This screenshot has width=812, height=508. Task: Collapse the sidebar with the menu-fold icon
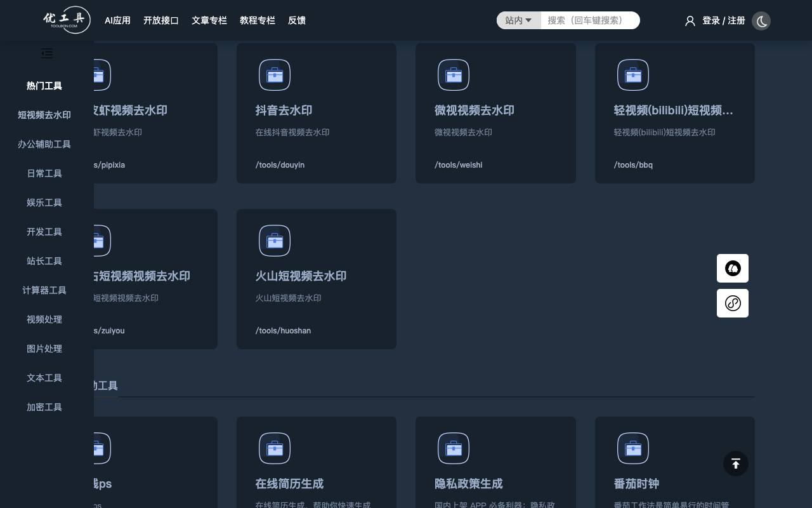tap(47, 53)
